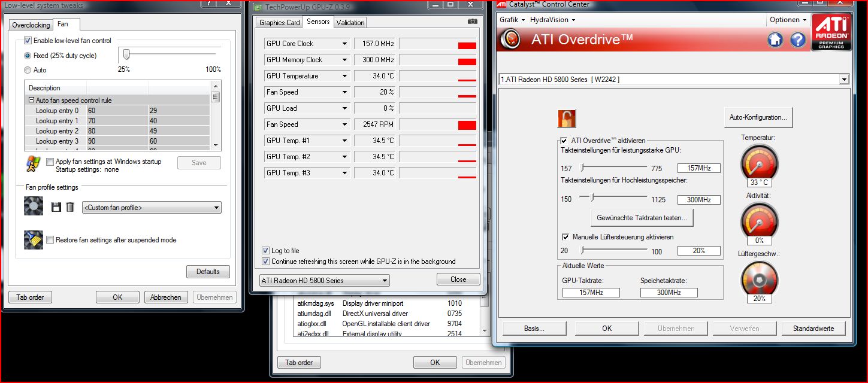Viewport: 868px width, 383px height.
Task: Click Standardwerte button in Catalyst
Action: 813,329
